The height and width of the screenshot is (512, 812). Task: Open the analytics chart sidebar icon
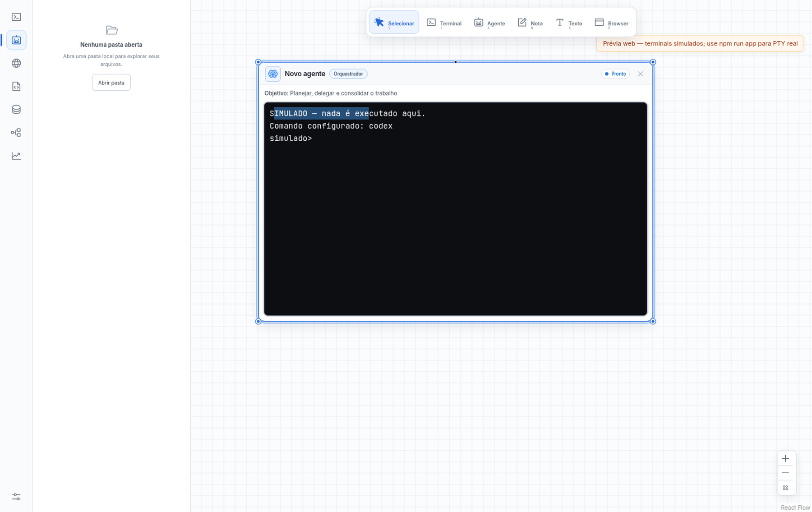[x=16, y=156]
